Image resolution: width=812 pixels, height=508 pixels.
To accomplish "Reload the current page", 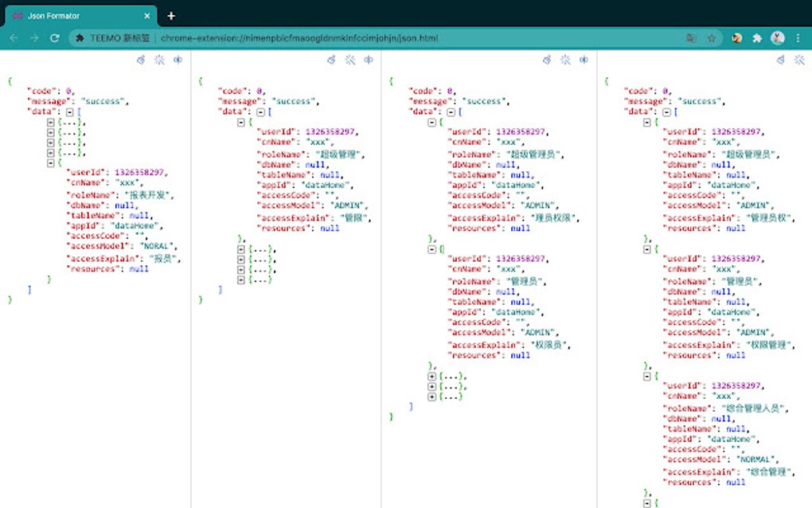I will tap(55, 37).
